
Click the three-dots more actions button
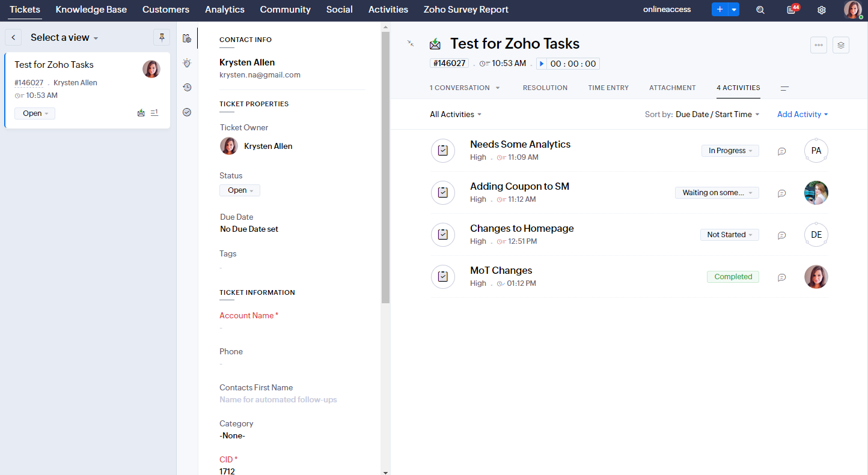click(x=819, y=45)
